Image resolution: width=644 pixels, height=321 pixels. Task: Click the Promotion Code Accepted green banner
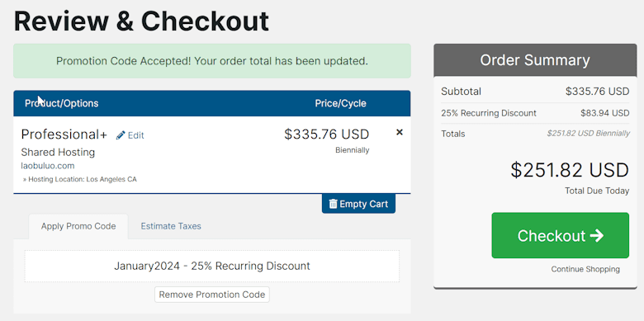[212, 61]
